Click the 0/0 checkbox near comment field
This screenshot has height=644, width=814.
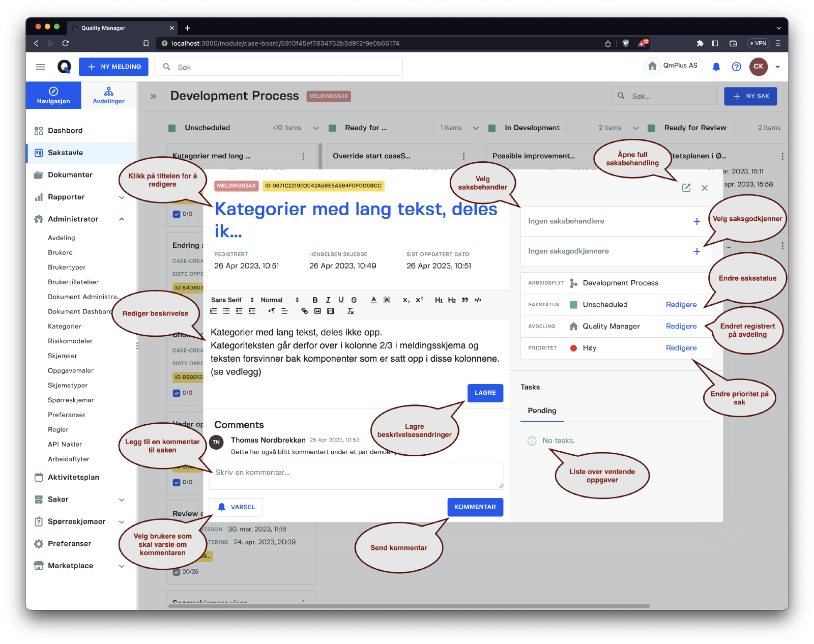177,482
